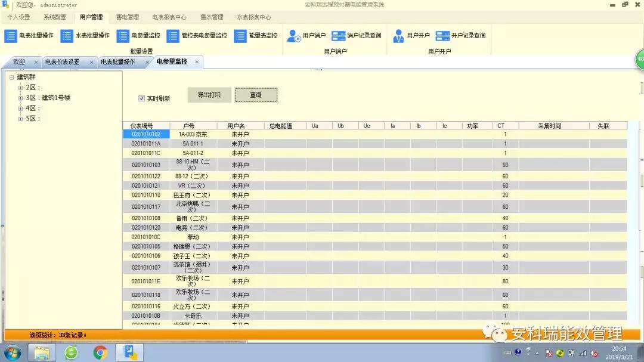Open 电表批量操作 from the ribbon toolbar
644x362 pixels.
(x=29, y=35)
